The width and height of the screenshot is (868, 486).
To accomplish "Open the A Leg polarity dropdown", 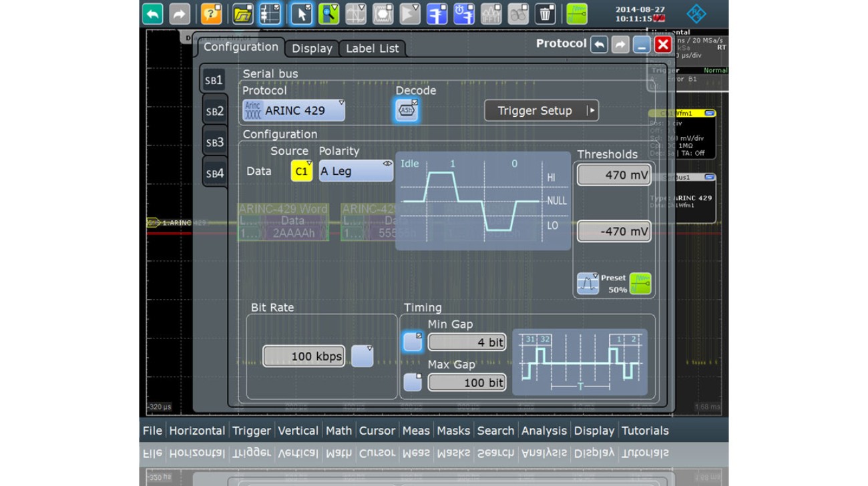I will (x=356, y=171).
